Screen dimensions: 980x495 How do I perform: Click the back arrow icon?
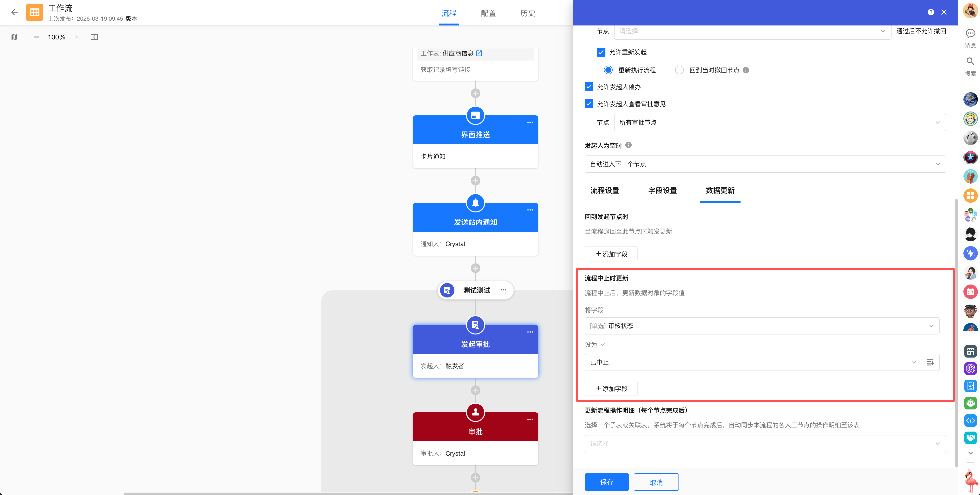tap(14, 12)
